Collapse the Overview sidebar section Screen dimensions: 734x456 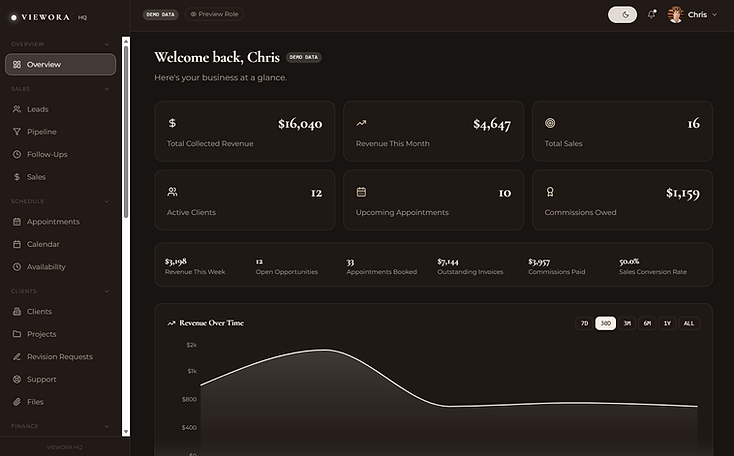pos(107,44)
